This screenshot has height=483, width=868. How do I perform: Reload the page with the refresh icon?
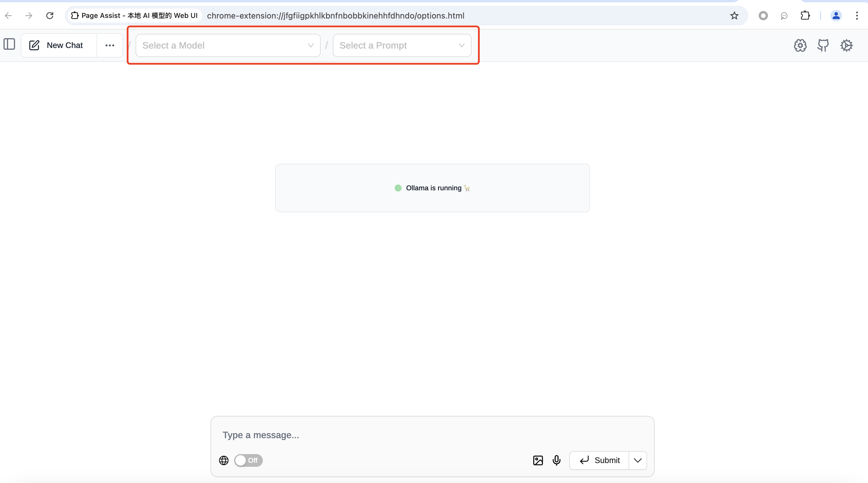click(50, 16)
